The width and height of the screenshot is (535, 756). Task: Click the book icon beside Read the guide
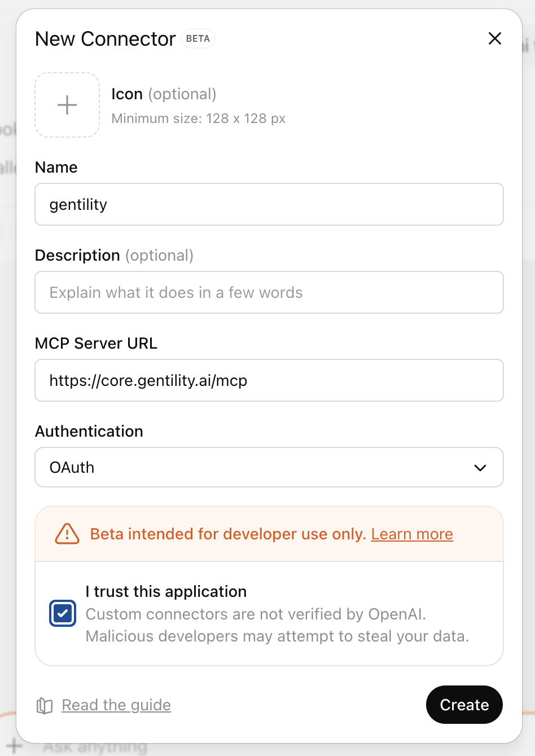[x=44, y=705]
